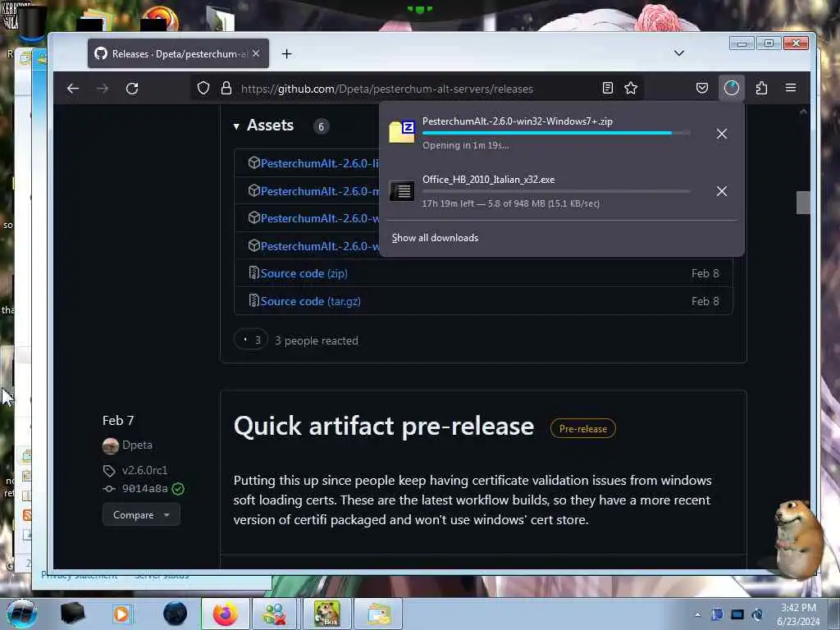Go back to the previous page

[x=73, y=89]
